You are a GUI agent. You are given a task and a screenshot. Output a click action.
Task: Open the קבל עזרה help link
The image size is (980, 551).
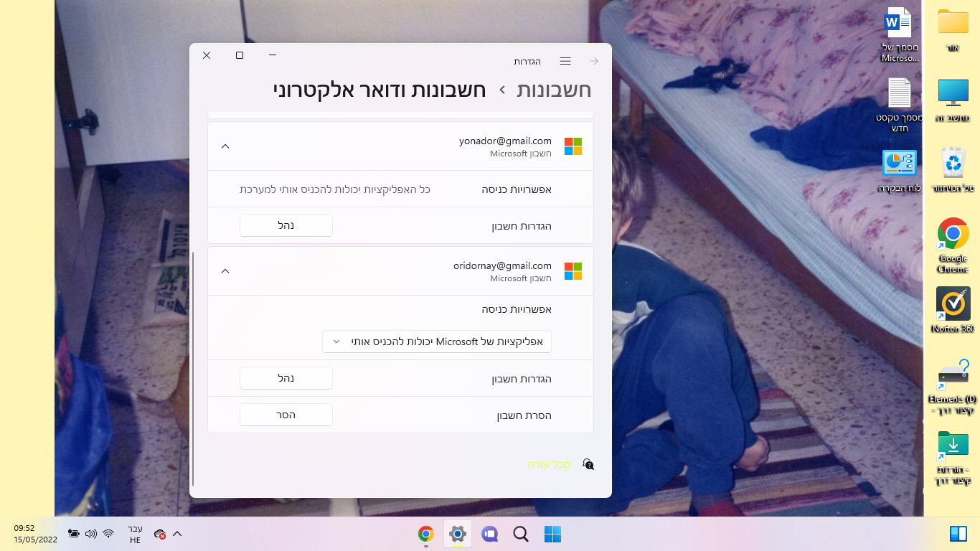[549, 464]
